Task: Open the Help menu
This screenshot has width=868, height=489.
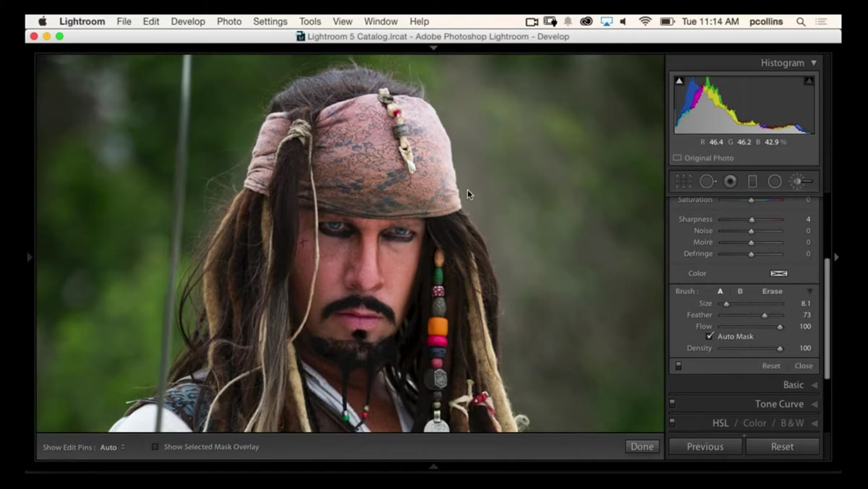Action: click(420, 22)
